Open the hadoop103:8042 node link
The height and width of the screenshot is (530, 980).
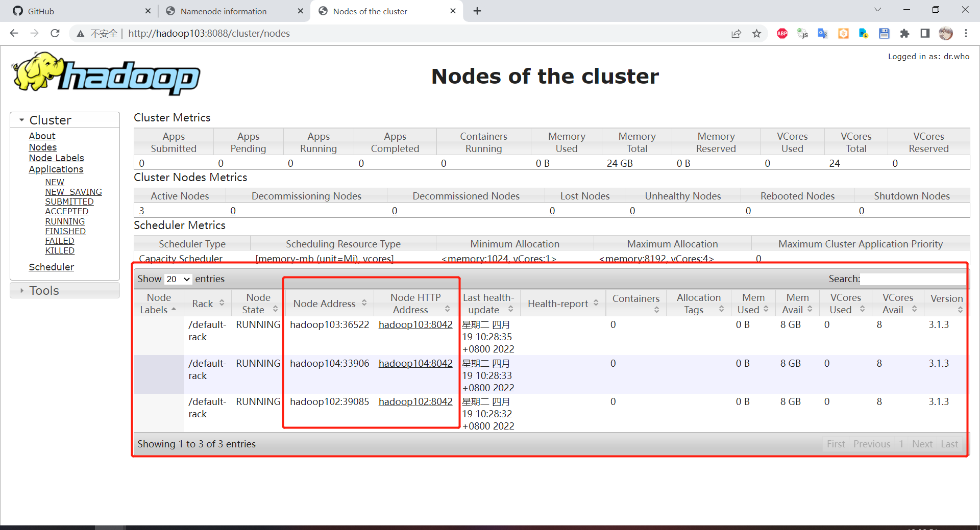click(x=415, y=324)
